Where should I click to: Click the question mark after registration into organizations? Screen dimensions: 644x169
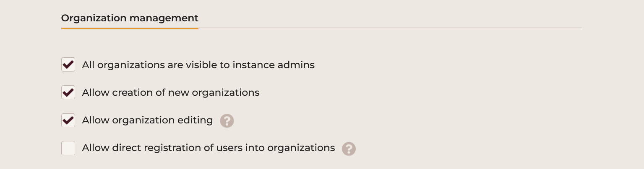click(x=349, y=149)
